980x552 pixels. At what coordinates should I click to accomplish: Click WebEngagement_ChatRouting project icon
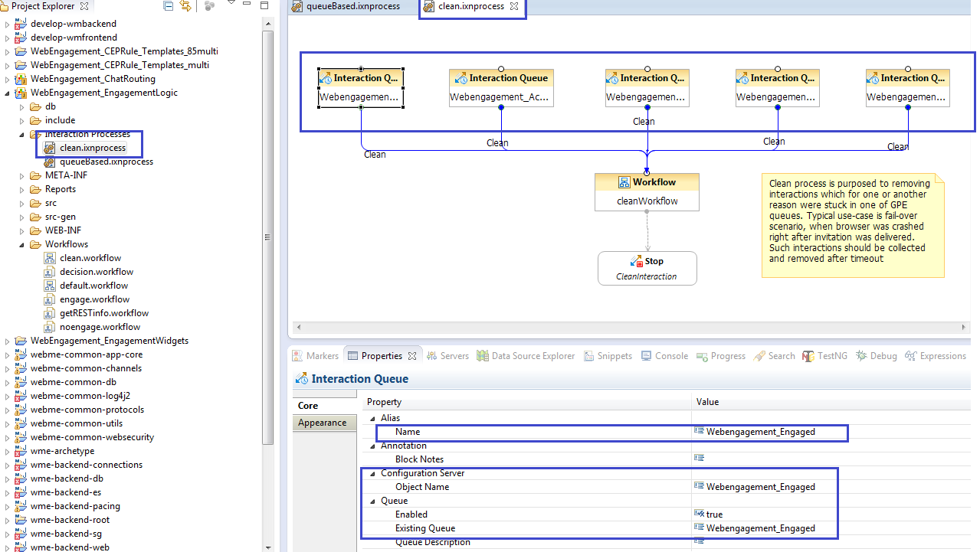point(21,79)
